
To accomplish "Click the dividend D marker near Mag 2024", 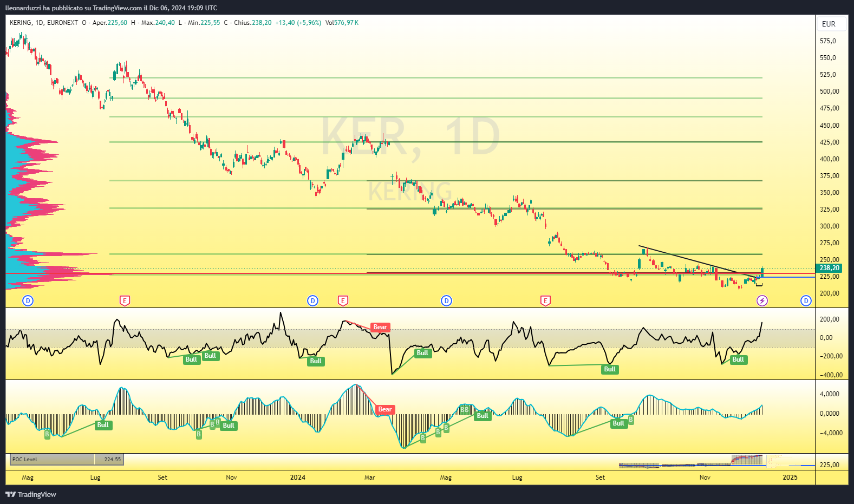I will 446,300.
